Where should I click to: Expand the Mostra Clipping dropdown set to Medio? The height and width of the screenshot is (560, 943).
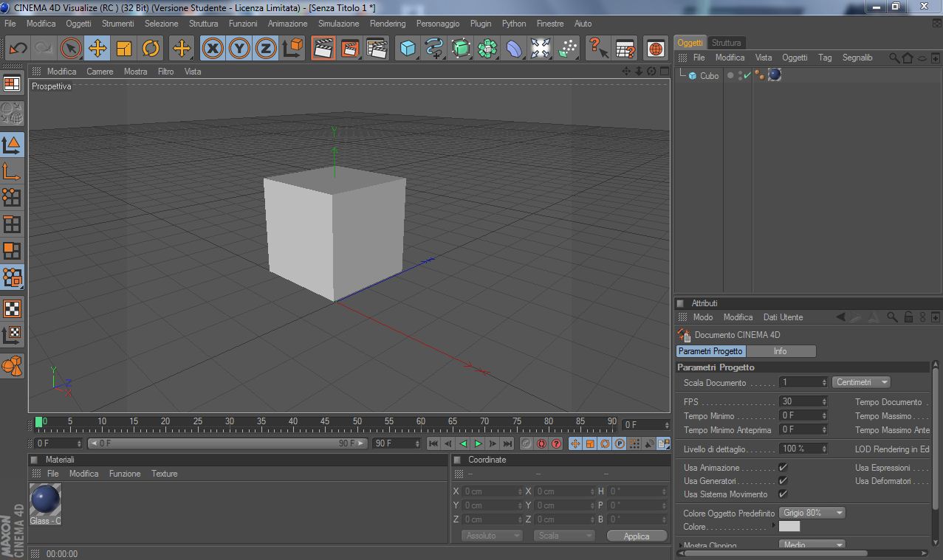click(x=812, y=545)
